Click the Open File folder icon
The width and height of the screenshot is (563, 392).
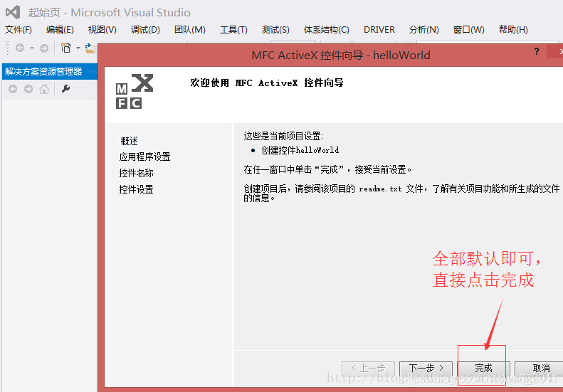click(x=90, y=48)
